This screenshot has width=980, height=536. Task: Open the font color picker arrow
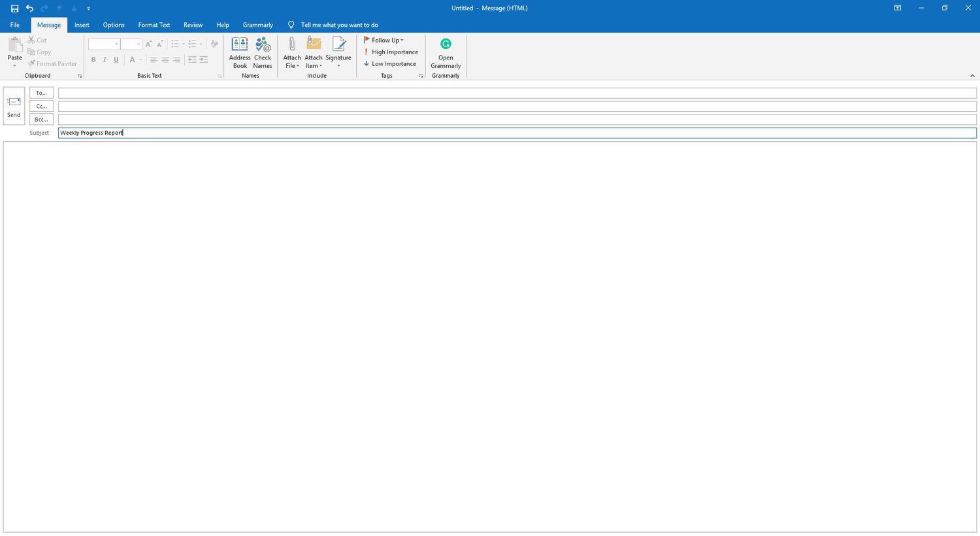(x=140, y=60)
